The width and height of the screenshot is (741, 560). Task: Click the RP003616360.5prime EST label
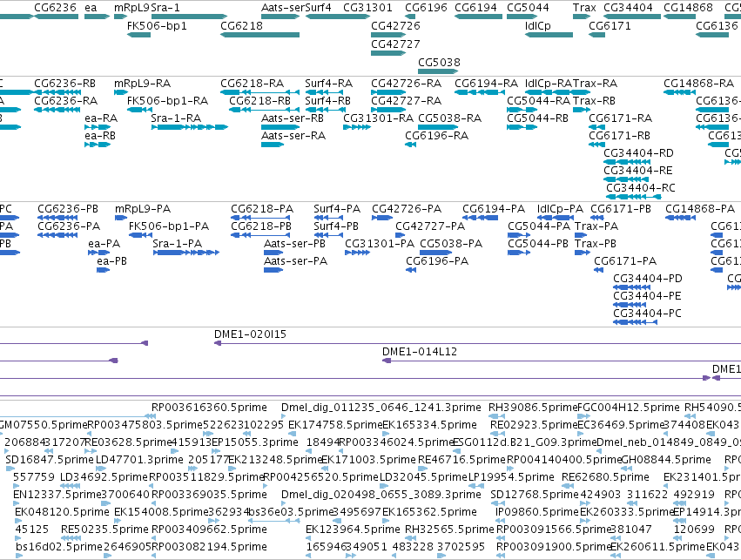point(209,408)
